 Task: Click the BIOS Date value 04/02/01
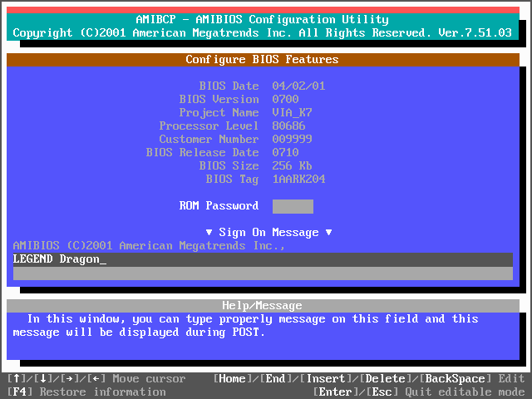(298, 86)
